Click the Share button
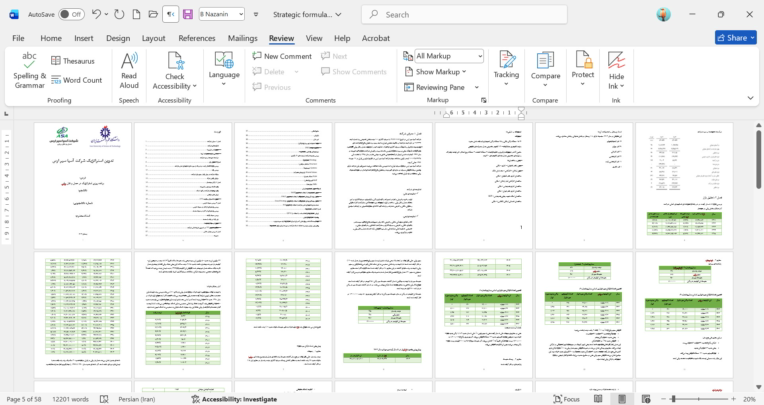 [736, 38]
